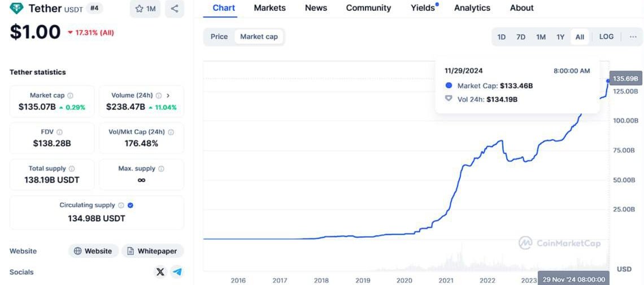Click the 2018 label on time axis
The width and height of the screenshot is (644, 285).
[x=321, y=281]
